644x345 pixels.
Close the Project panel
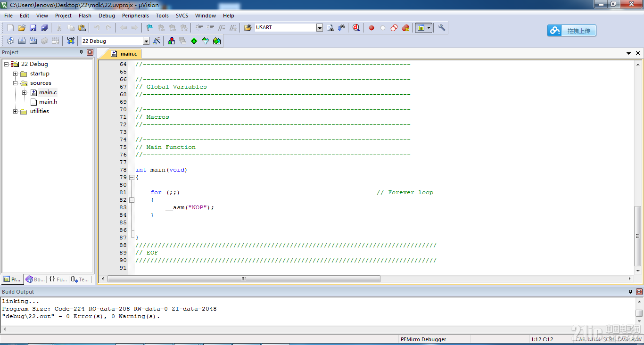coord(90,52)
